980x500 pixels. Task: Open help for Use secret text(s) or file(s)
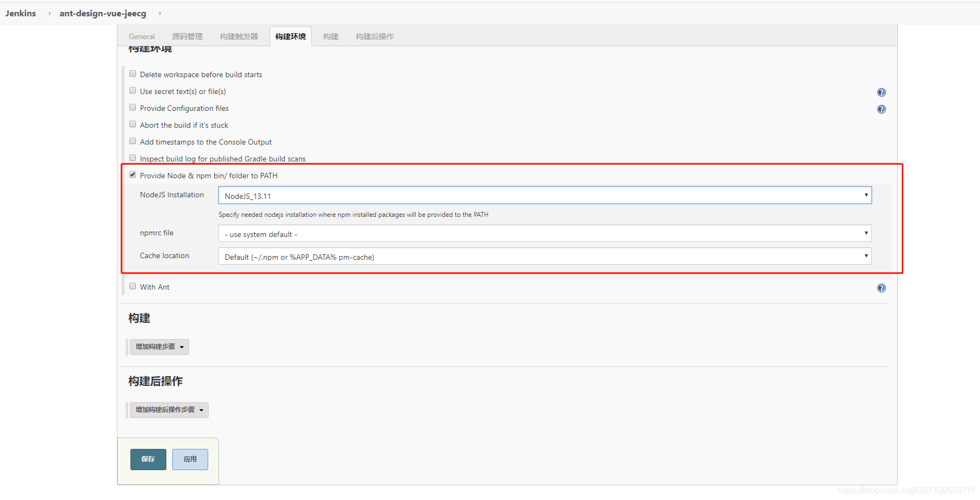coord(881,92)
